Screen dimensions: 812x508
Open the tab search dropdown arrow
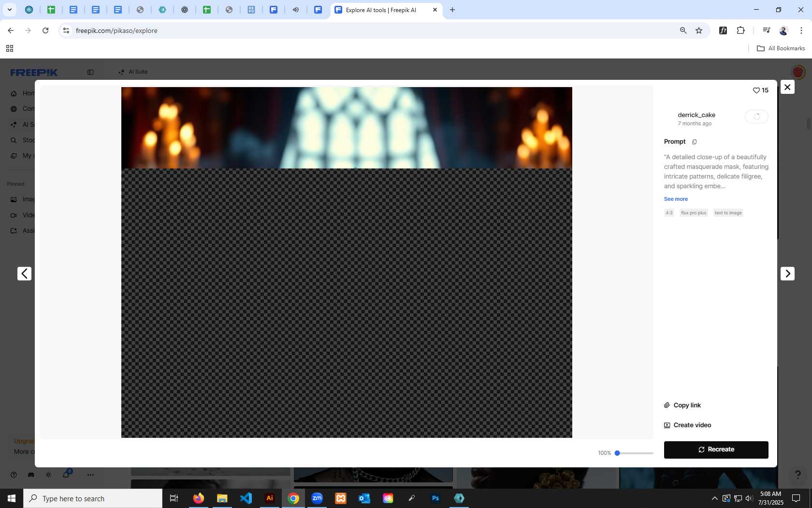point(9,10)
